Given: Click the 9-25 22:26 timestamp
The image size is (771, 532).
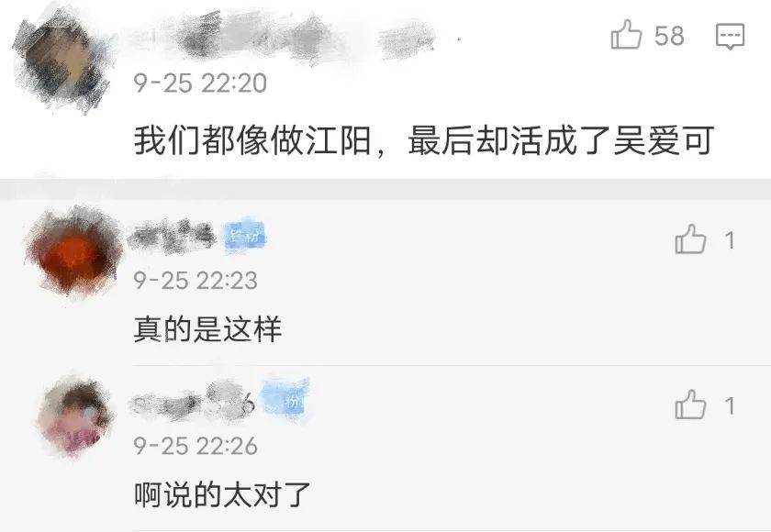Looking at the screenshot, I should 196,446.
